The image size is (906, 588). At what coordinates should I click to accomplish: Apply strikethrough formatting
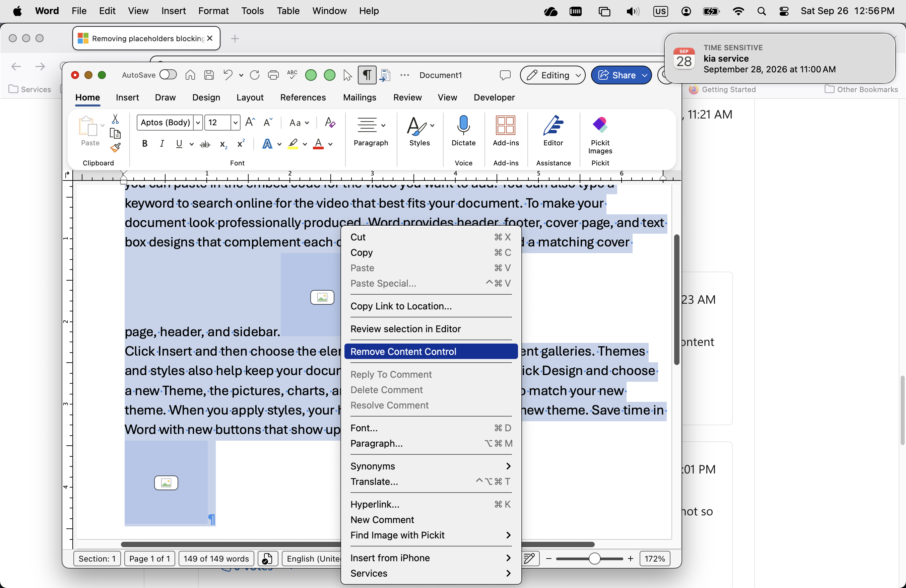pyautogui.click(x=205, y=144)
